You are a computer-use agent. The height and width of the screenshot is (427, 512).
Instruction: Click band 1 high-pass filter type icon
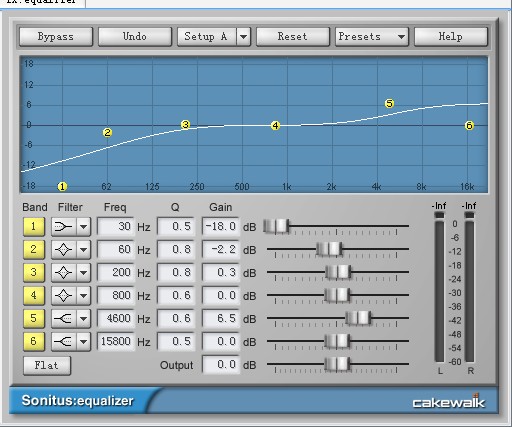pyautogui.click(x=64, y=227)
